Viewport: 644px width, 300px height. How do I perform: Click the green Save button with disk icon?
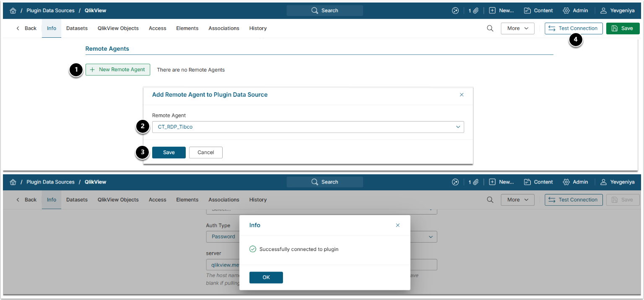[x=623, y=28]
